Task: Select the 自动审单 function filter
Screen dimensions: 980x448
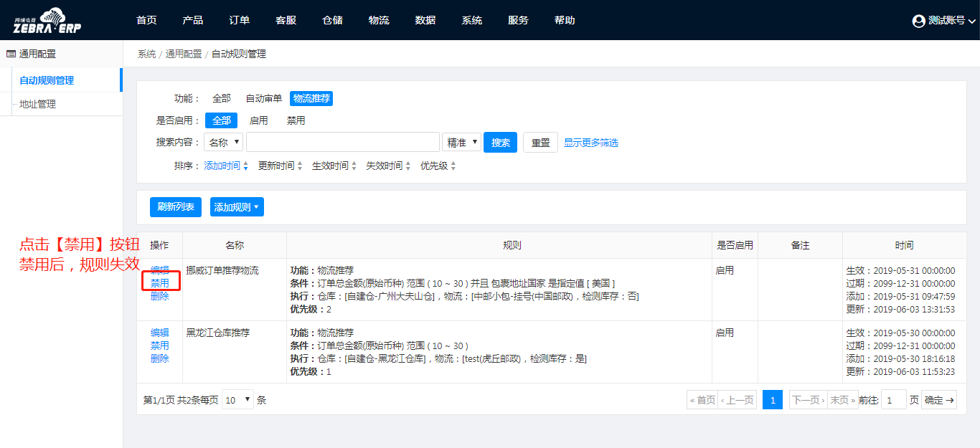Action: [x=264, y=98]
